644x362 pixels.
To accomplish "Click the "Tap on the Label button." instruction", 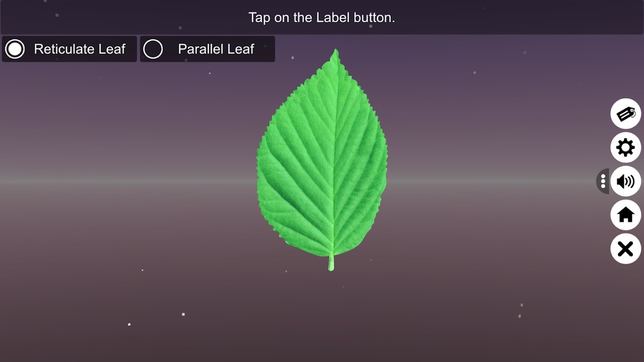I will tap(322, 18).
